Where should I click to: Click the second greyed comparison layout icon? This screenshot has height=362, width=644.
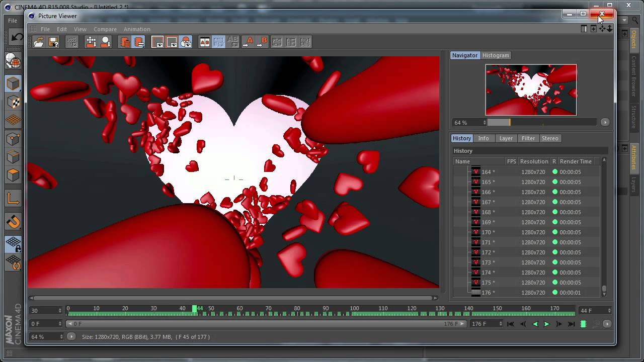click(291, 42)
